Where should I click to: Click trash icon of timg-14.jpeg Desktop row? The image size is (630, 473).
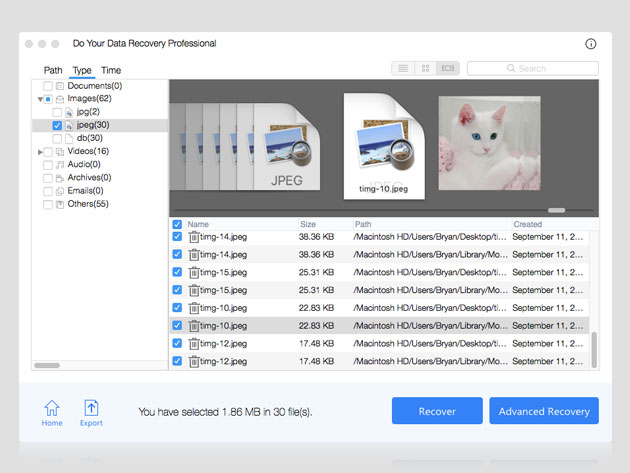194,237
